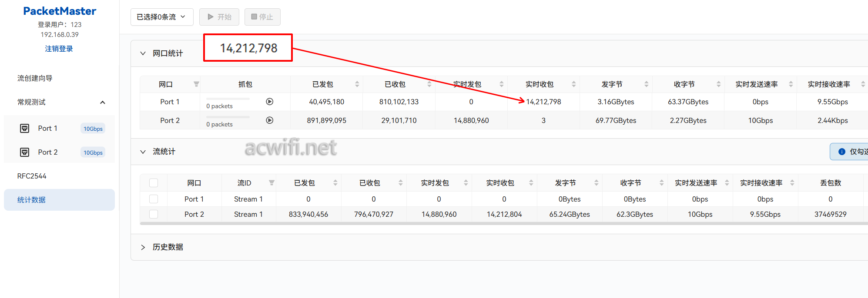Open the 已选择0条流 dropdown
The height and width of the screenshot is (298, 868).
click(162, 17)
